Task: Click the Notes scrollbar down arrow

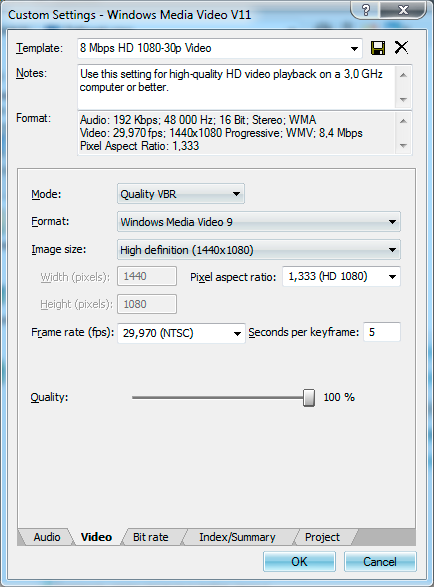Action: tap(403, 100)
